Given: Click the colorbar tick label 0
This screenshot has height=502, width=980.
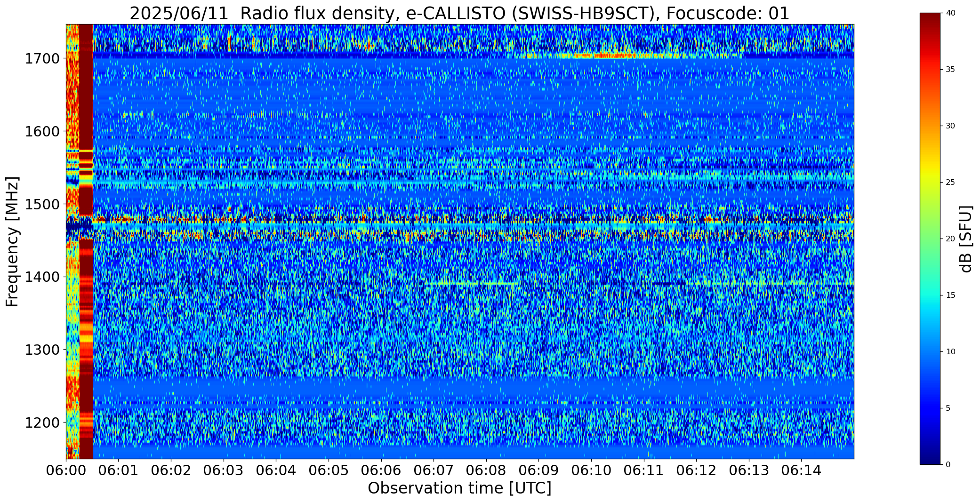Looking at the screenshot, I should click(x=948, y=464).
